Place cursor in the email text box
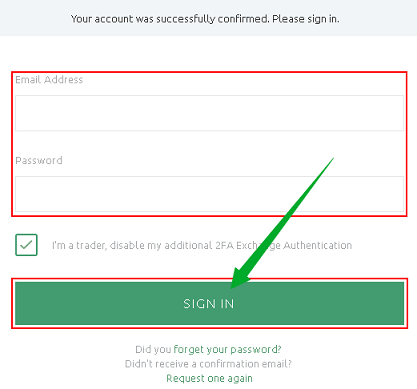This screenshot has height=389, width=417. pyautogui.click(x=209, y=113)
